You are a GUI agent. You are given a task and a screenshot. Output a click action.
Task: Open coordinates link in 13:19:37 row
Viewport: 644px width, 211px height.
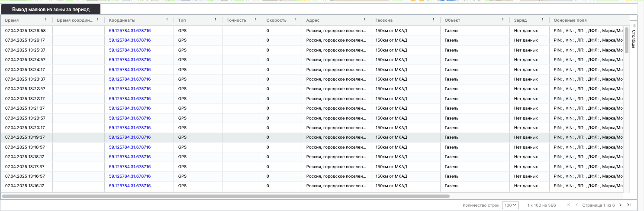[130, 137]
